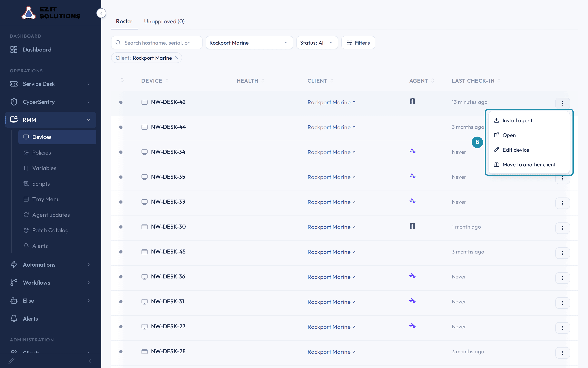The width and height of the screenshot is (588, 368).
Task: Collapse the sidebar with the round chevron button
Action: click(101, 13)
